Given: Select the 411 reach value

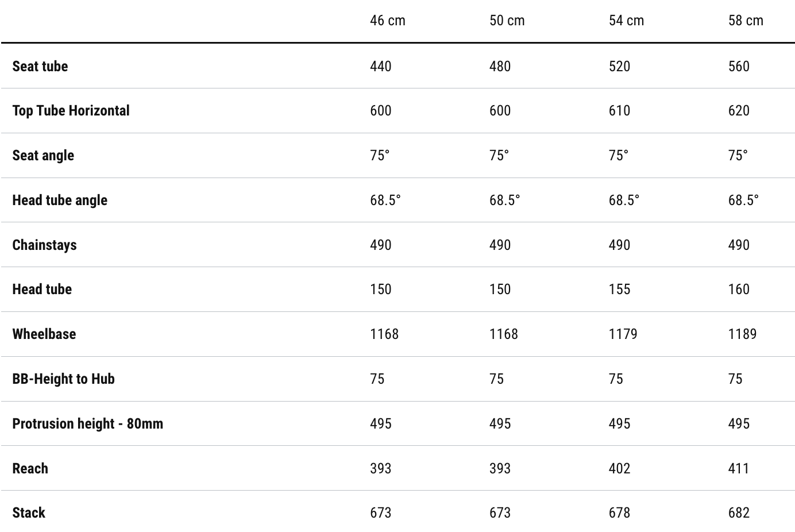Looking at the screenshot, I should (x=738, y=468).
